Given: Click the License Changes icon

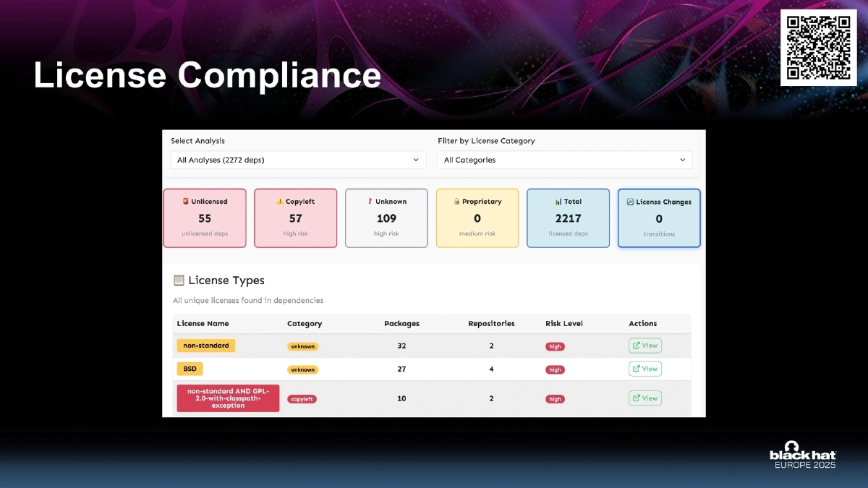Looking at the screenshot, I should [630, 202].
